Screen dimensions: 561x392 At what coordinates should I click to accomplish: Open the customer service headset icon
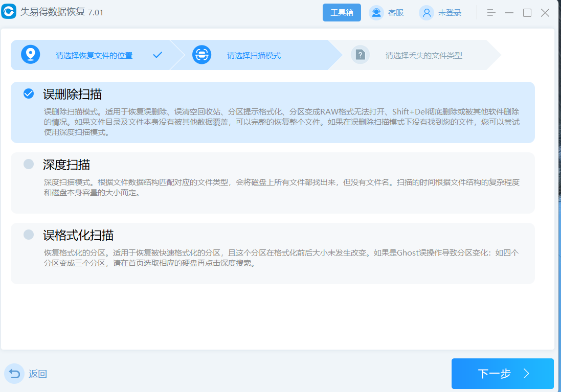click(376, 13)
